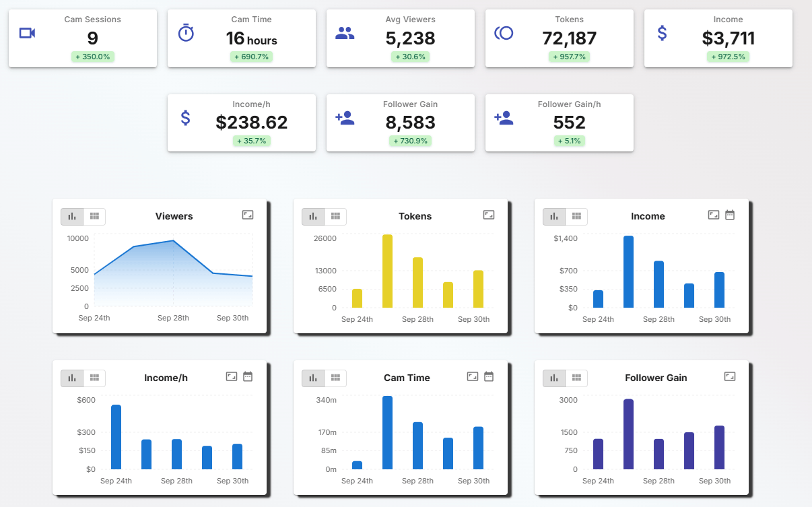Switch Income/h chart to grid view
Viewport: 812px width, 507px height.
click(94, 378)
